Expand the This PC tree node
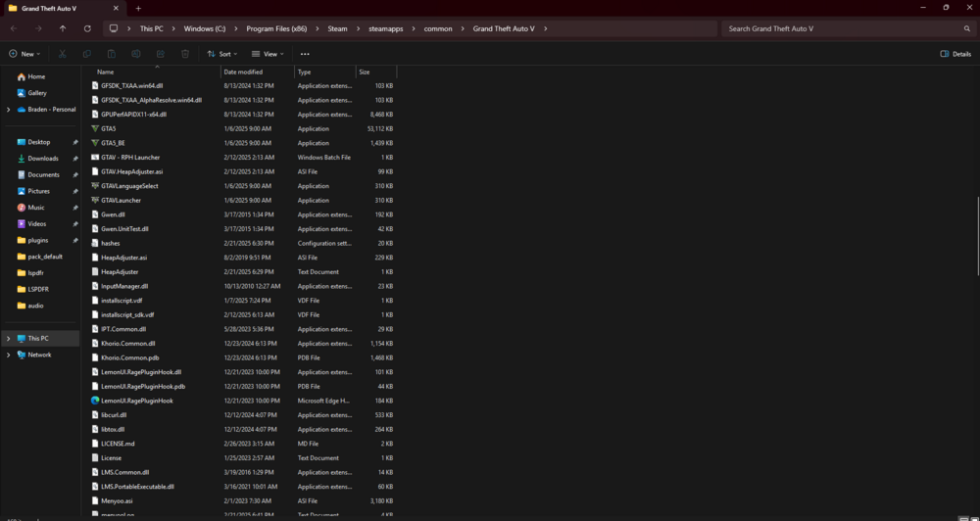Screen dimensions: 980x521 (x=8, y=339)
